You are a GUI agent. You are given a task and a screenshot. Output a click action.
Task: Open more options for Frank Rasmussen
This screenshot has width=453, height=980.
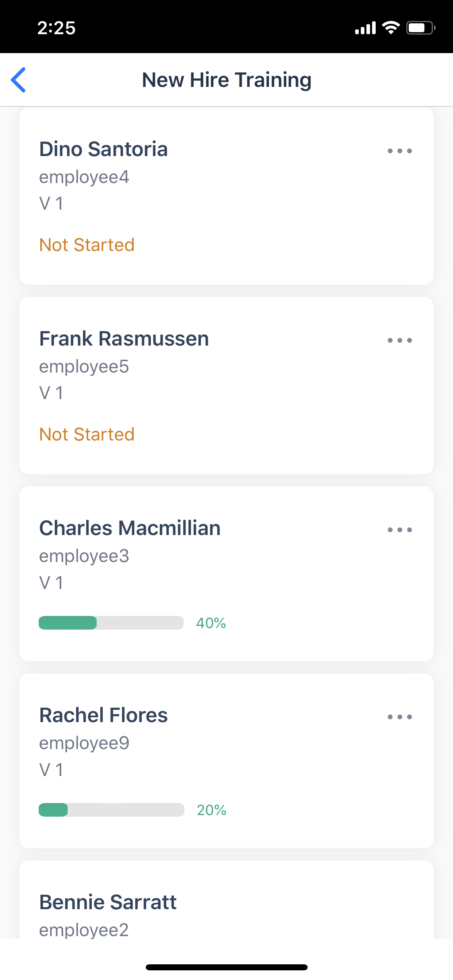(399, 340)
